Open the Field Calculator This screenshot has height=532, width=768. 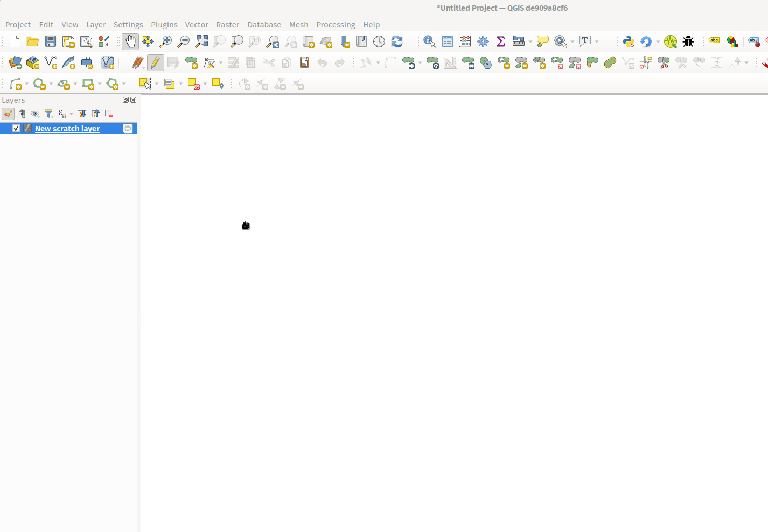click(x=465, y=41)
